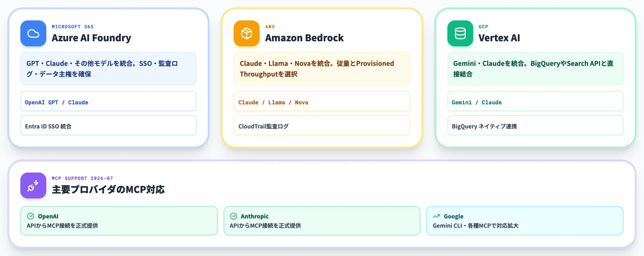Viewport: 644px width, 256px height.
Task: Click the checkmark icon beside OpenAI
Action: click(x=31, y=216)
